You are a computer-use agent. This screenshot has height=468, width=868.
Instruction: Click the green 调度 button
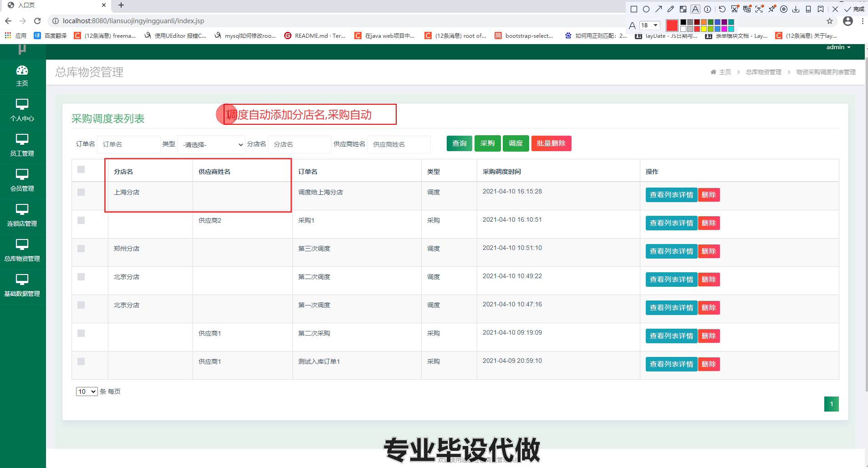coord(516,143)
